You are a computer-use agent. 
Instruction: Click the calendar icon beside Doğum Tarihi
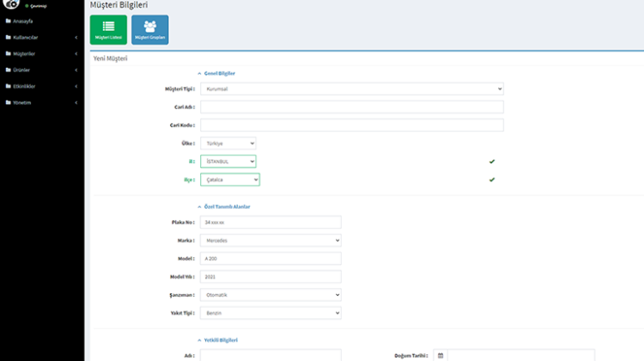click(440, 355)
